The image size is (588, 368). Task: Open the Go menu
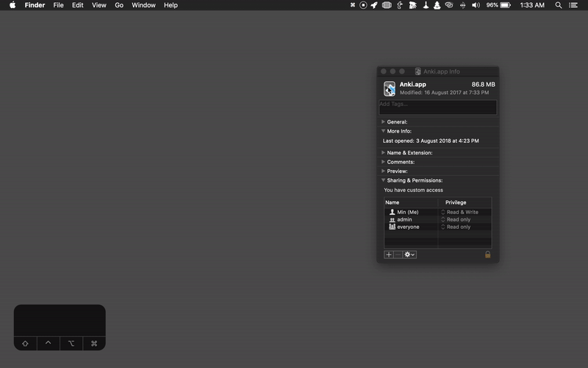pos(118,5)
